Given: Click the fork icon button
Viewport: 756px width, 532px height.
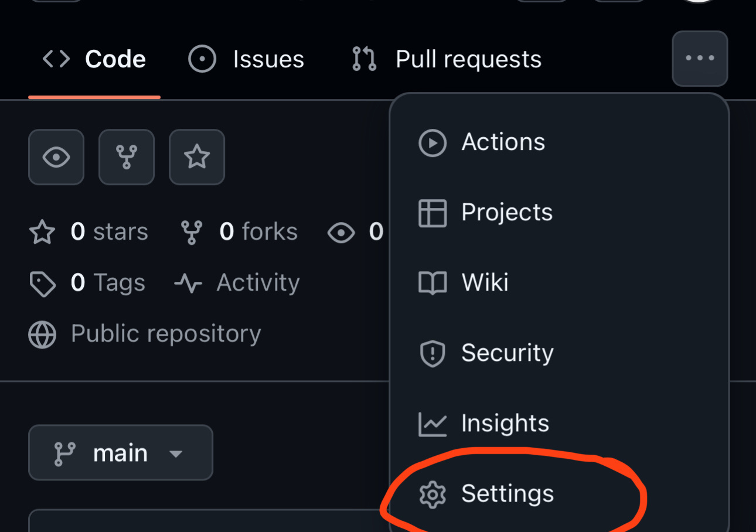Looking at the screenshot, I should pyautogui.click(x=127, y=157).
